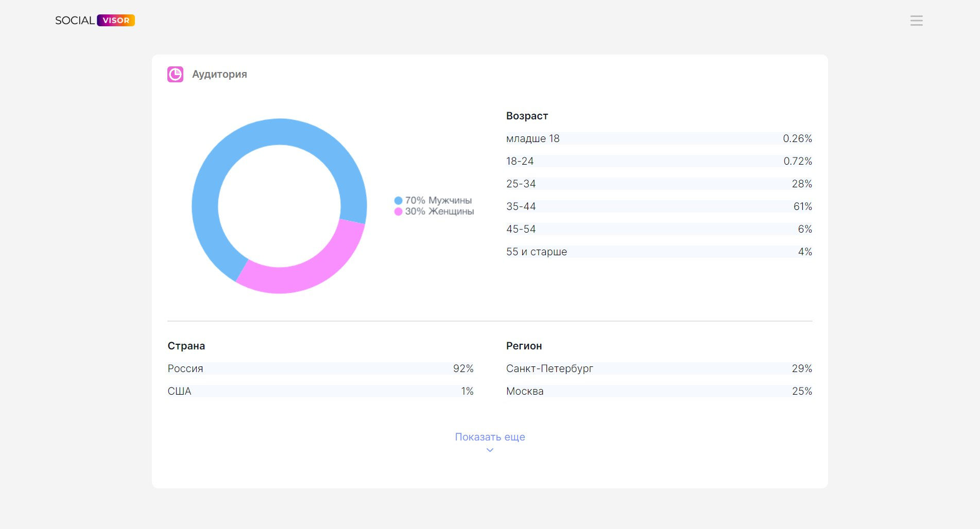The height and width of the screenshot is (529, 980).
Task: Click the Social Visor logo
Action: click(95, 21)
